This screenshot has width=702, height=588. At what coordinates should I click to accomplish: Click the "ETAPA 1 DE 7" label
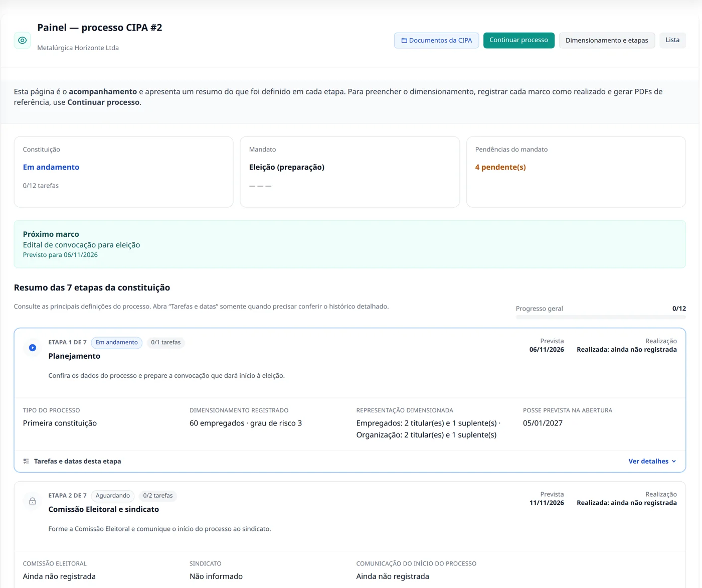coord(68,343)
